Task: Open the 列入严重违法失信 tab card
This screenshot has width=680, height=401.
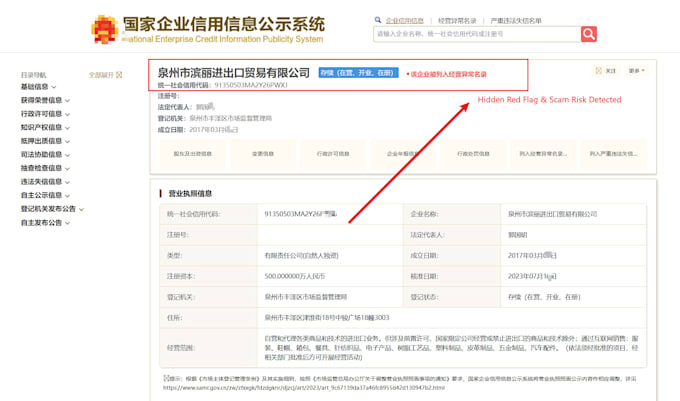Action: coord(614,153)
